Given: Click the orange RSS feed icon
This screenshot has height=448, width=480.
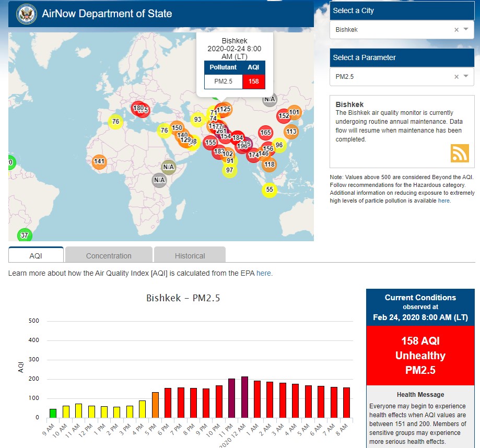Looking at the screenshot, I should 460,153.
